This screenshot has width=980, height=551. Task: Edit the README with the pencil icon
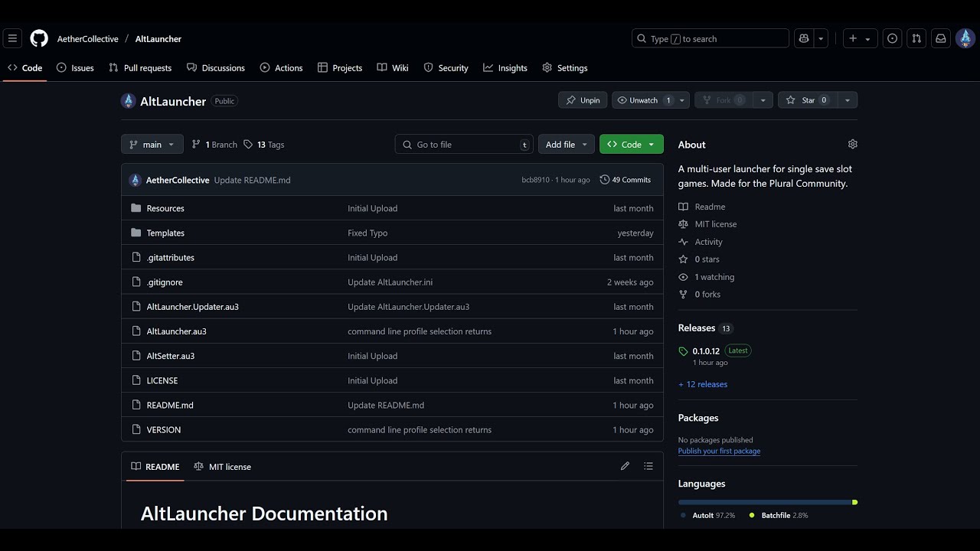click(x=625, y=466)
